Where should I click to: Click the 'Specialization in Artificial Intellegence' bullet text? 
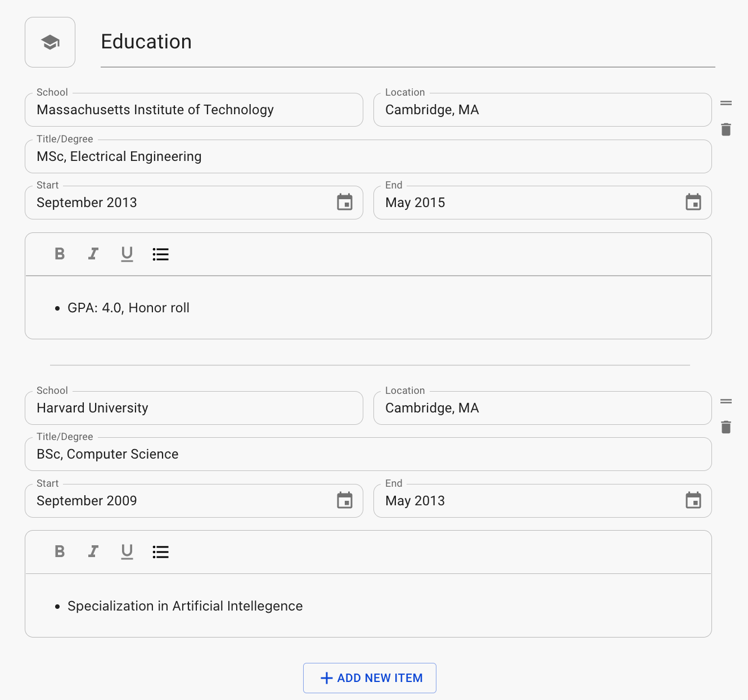tap(185, 606)
